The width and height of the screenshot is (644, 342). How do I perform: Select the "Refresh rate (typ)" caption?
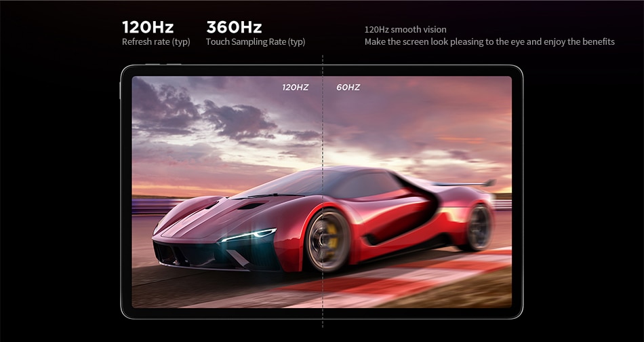pos(156,42)
